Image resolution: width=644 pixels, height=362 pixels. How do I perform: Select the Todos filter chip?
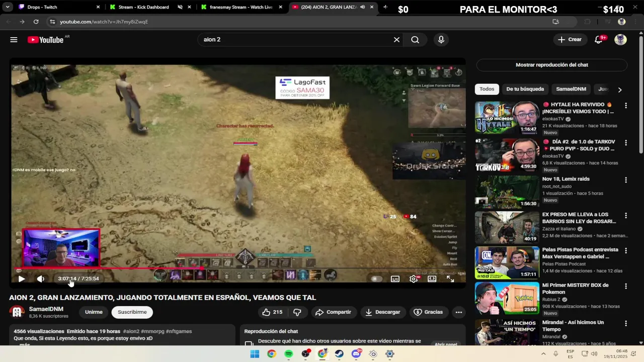click(x=487, y=89)
